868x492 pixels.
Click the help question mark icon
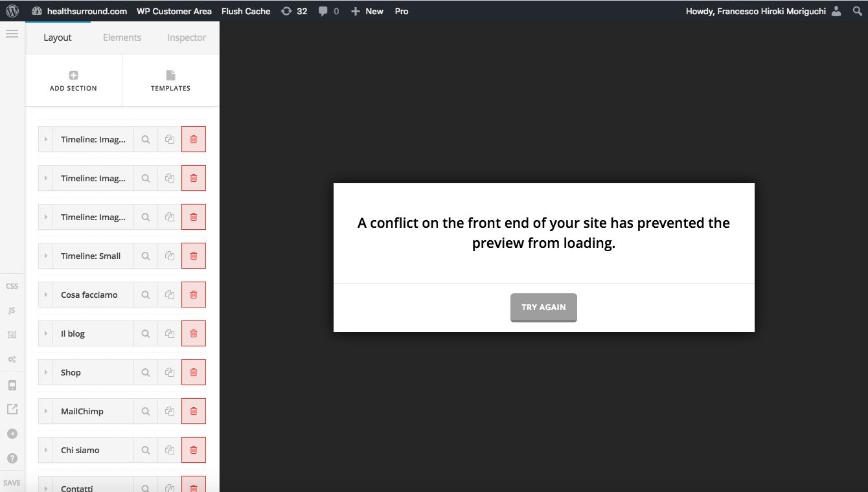tap(12, 458)
